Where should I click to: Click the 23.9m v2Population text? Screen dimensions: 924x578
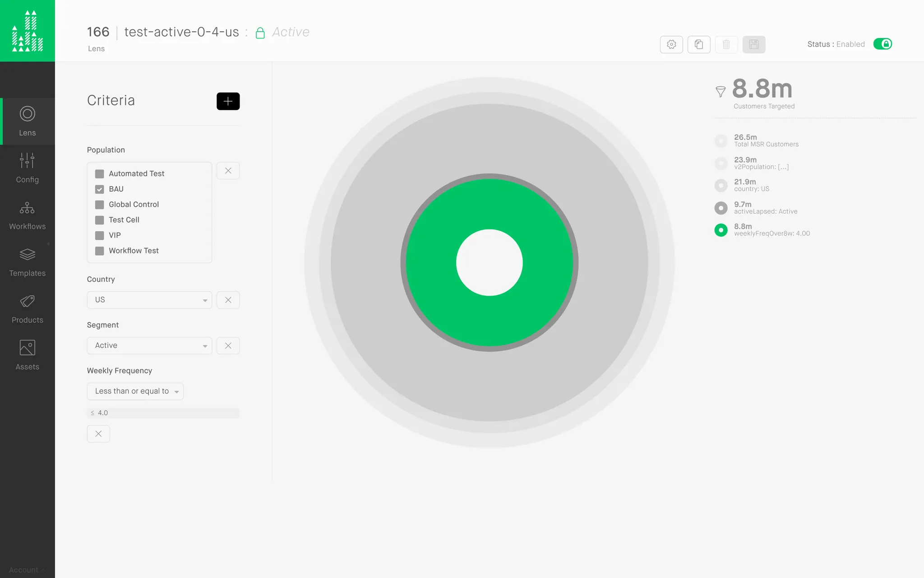tap(762, 163)
